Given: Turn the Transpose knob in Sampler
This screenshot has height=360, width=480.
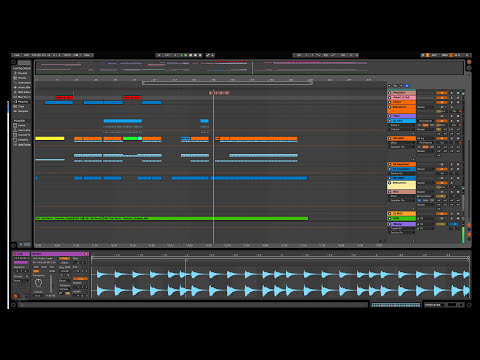Looking at the screenshot, I should click(38, 283).
